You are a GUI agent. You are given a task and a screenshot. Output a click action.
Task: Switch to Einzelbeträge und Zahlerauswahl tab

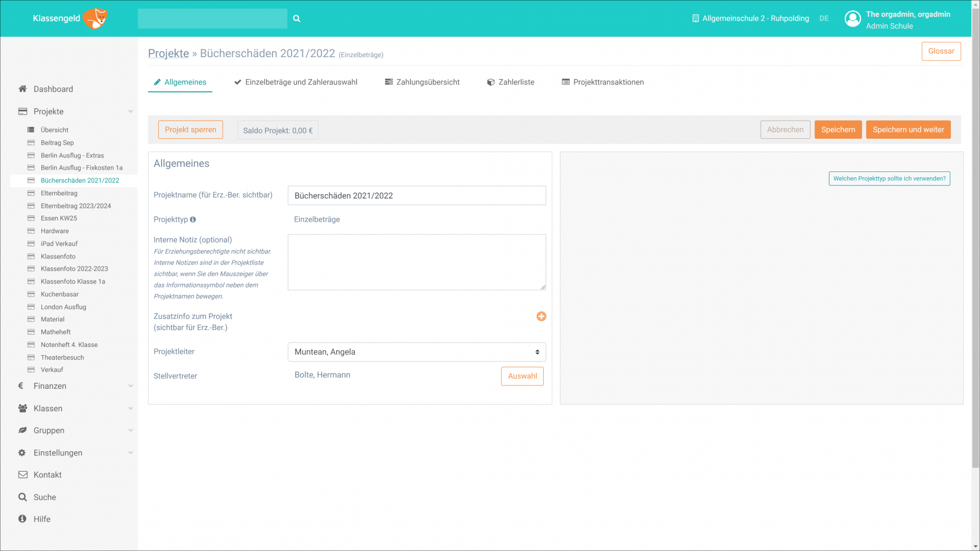click(296, 82)
